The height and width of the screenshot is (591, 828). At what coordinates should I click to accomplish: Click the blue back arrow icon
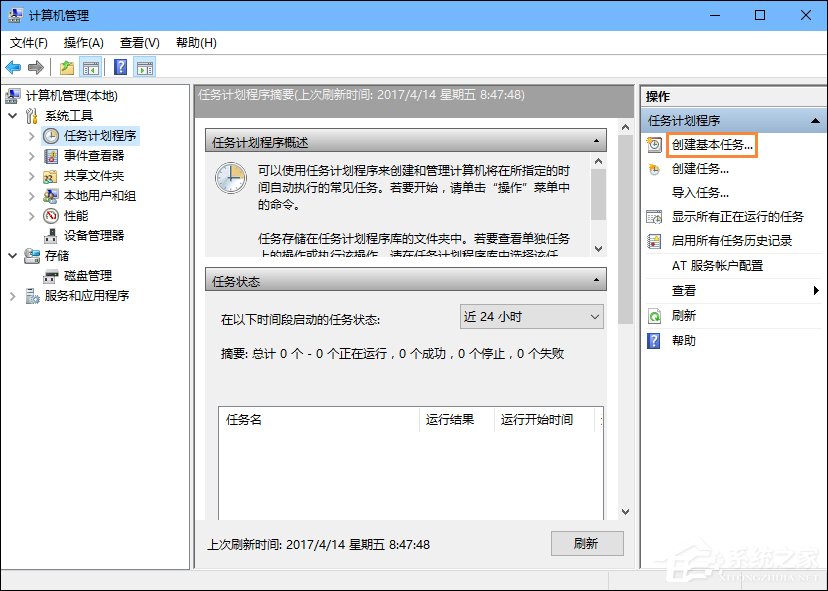[x=13, y=66]
